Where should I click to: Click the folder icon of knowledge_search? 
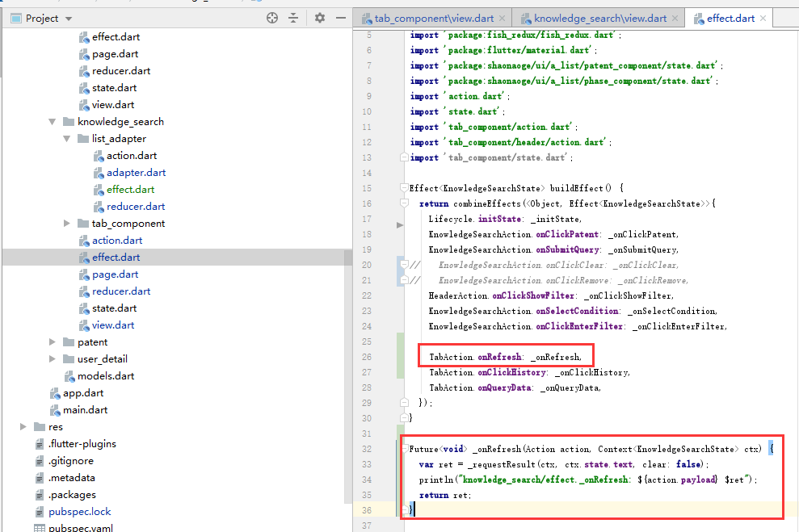pyautogui.click(x=68, y=121)
